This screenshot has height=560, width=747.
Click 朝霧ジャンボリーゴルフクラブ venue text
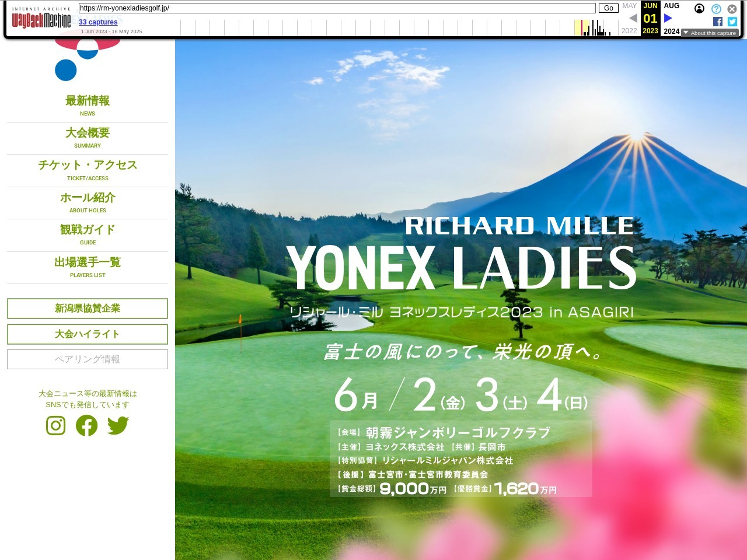click(458, 433)
